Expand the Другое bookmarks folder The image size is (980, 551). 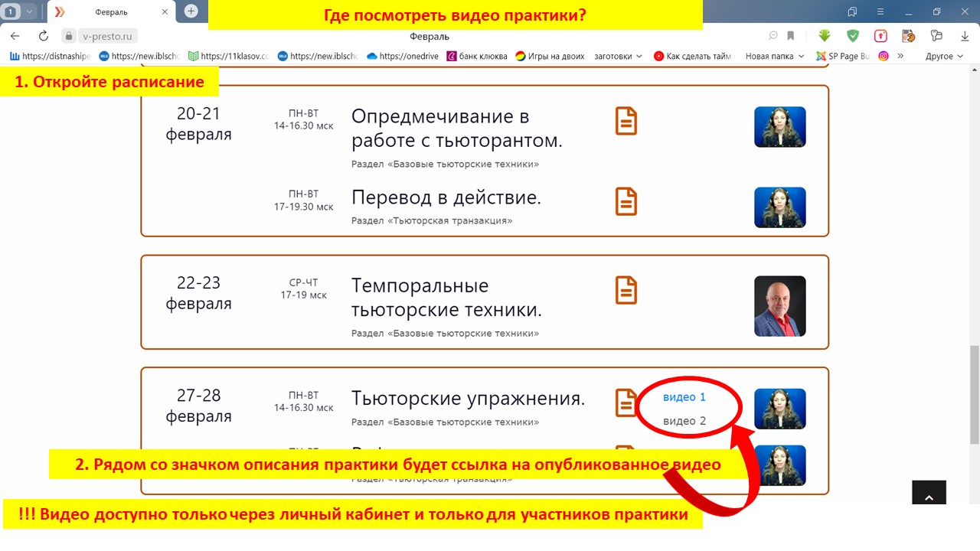coord(944,56)
